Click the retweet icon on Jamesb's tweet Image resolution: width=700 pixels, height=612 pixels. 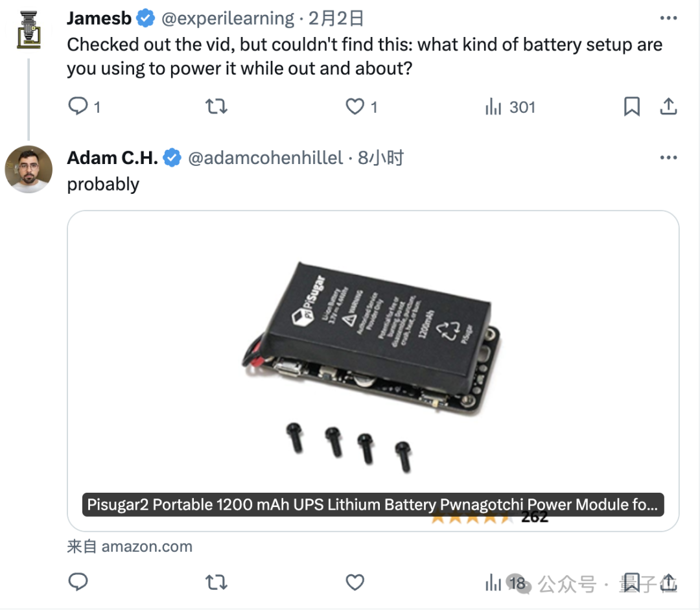(216, 106)
